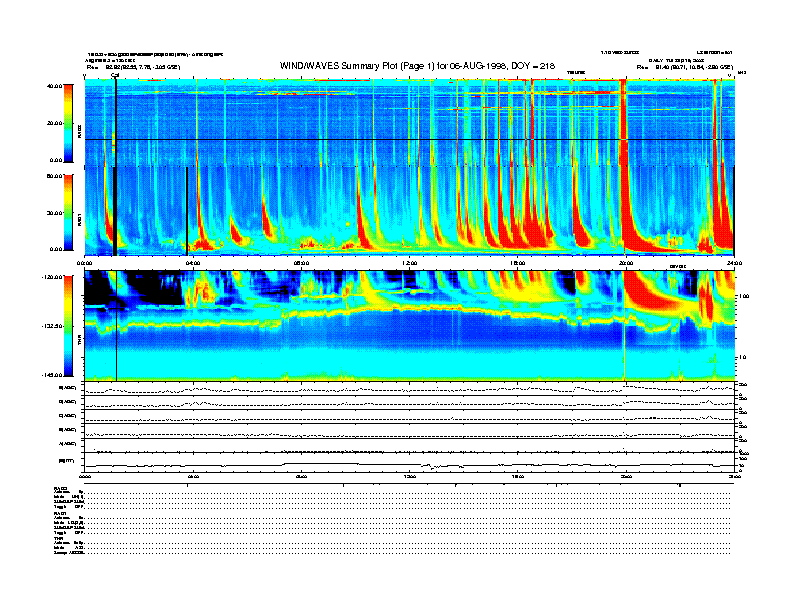Click the black calibration bar in RAD2 panel

coord(116,123)
